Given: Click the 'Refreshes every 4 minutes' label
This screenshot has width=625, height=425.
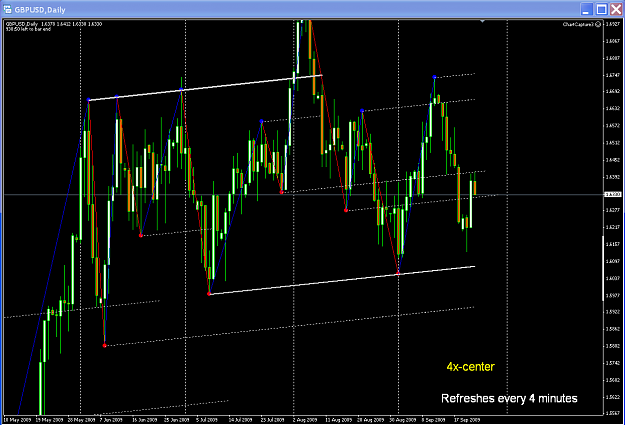Looking at the screenshot, I should coord(509,398).
